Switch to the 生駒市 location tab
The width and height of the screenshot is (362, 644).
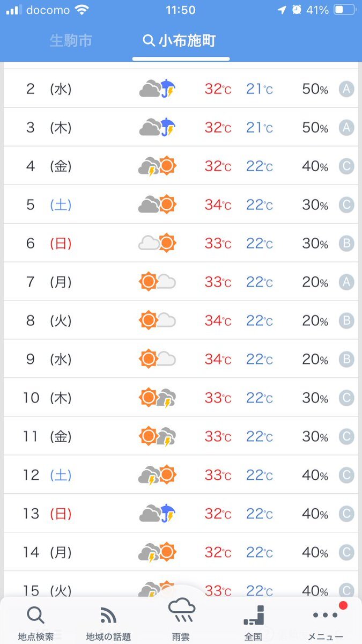(71, 41)
